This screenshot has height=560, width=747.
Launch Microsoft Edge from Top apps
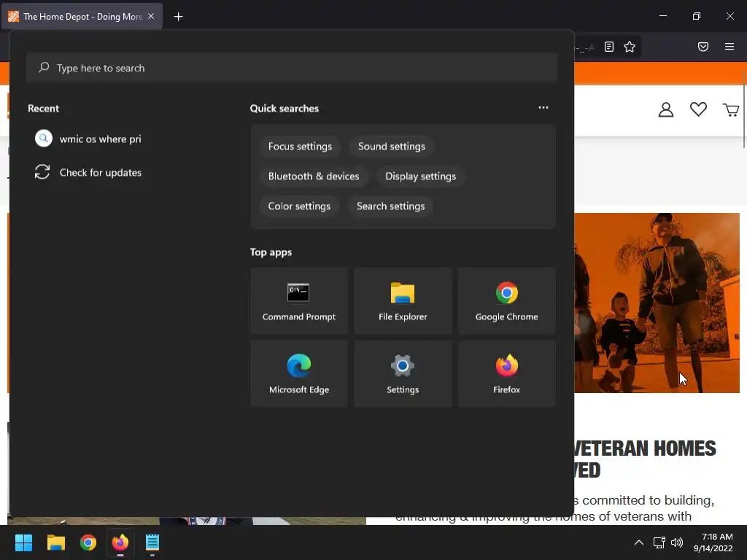coord(298,373)
